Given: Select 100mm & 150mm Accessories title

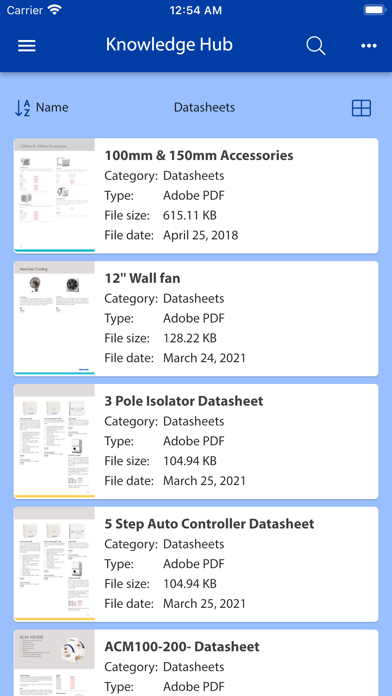Looking at the screenshot, I should tap(199, 155).
